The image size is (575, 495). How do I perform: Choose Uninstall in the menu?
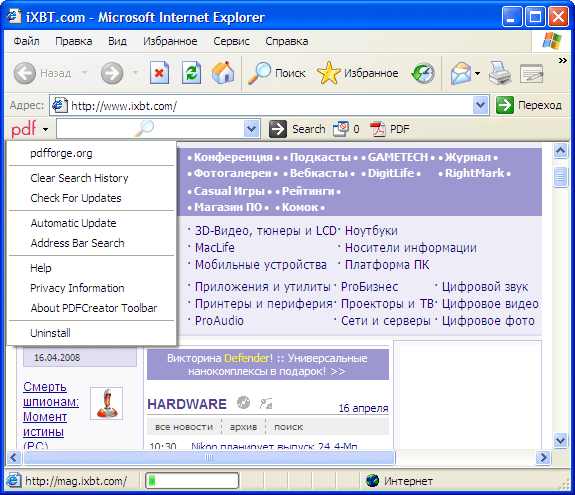coord(92,333)
